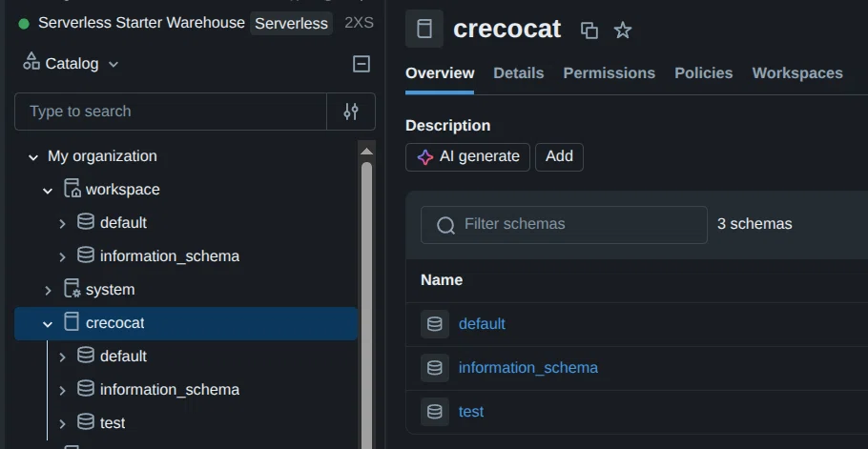Click the crecocat page title
Image resolution: width=868 pixels, height=449 pixels.
tap(507, 29)
